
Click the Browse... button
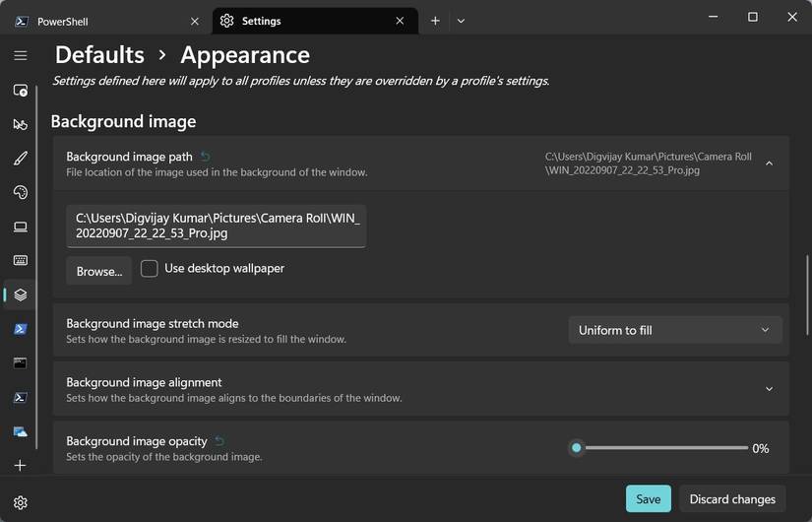point(98,271)
